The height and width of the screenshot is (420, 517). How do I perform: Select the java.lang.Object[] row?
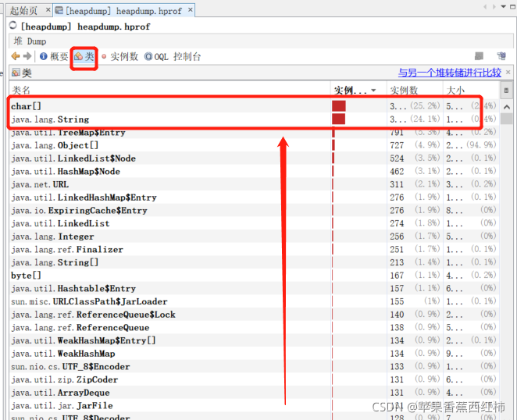(254, 145)
